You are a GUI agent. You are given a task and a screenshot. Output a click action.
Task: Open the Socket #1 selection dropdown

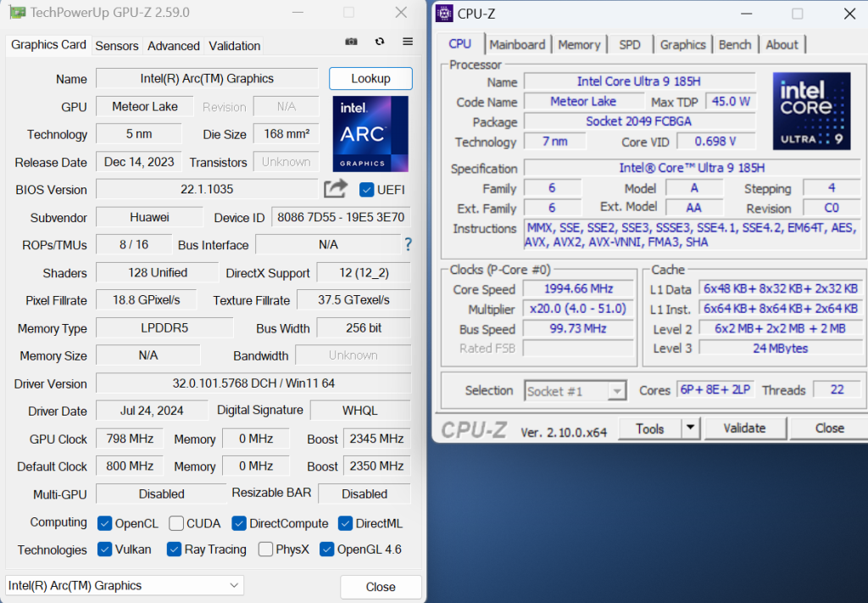pyautogui.click(x=575, y=391)
